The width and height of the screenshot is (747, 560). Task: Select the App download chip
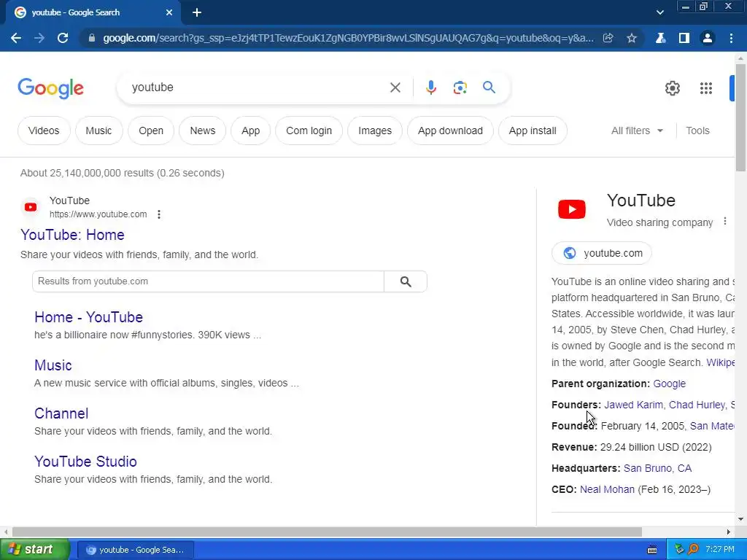450,131
